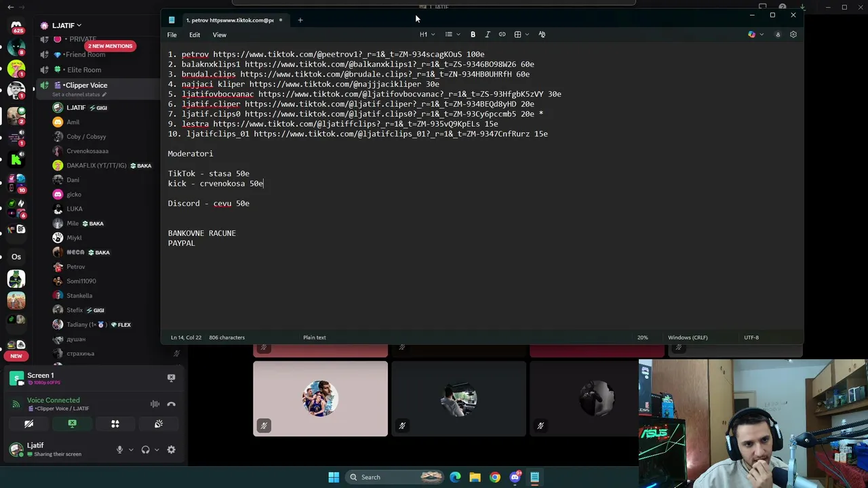Open heading H1 style dropdown

click(x=427, y=35)
